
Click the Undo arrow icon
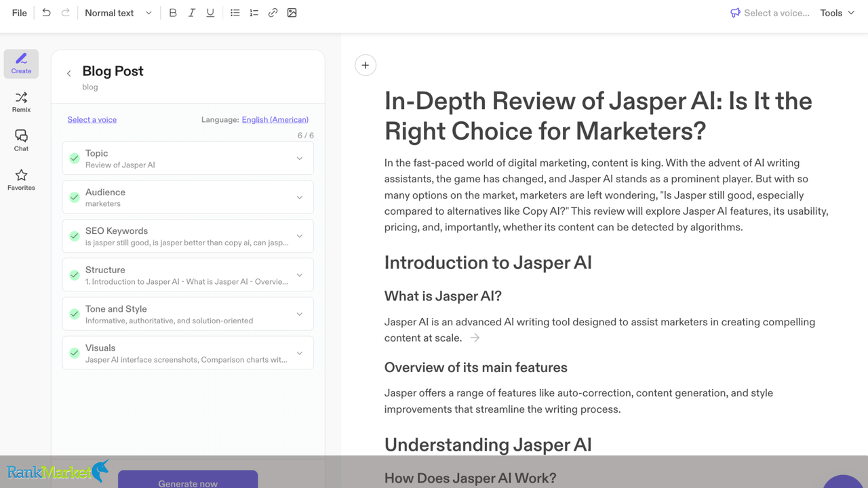(46, 13)
